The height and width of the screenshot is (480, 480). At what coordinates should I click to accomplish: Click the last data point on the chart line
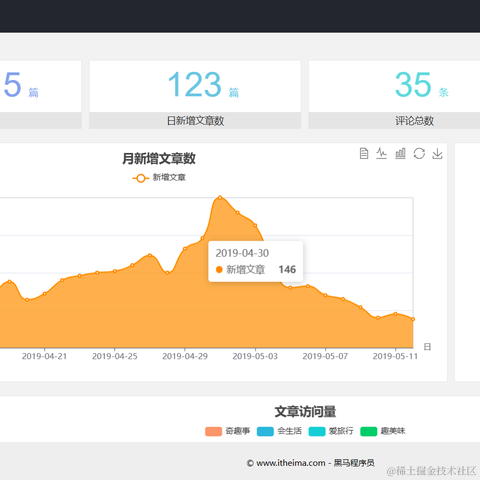point(413,319)
